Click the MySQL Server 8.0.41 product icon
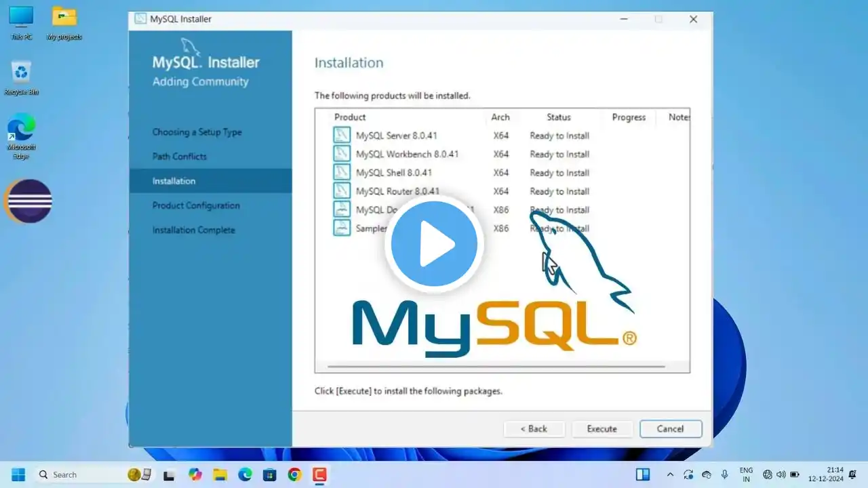This screenshot has height=488, width=868. click(x=342, y=136)
